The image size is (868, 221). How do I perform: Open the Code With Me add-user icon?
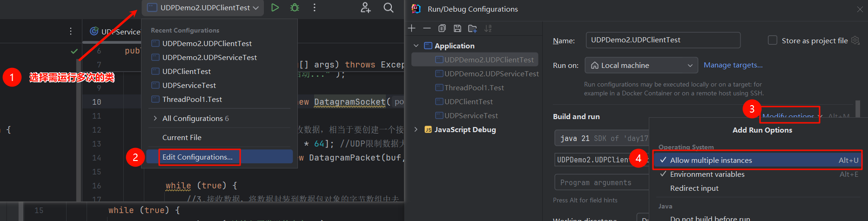pos(366,7)
